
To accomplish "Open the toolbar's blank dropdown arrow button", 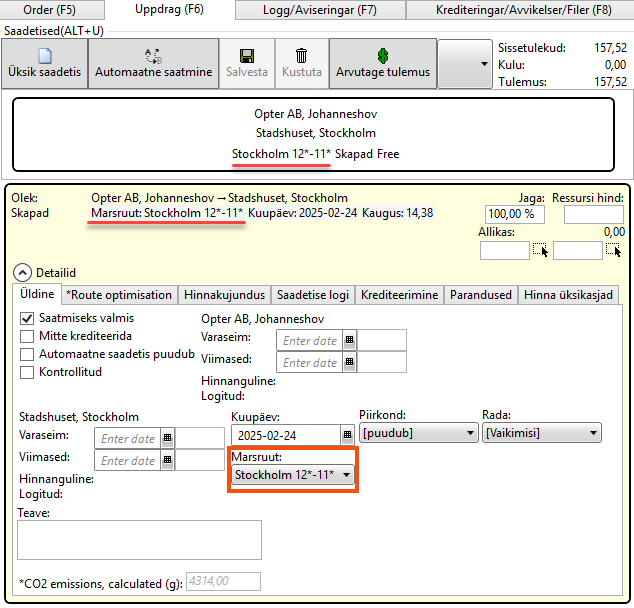I will [x=464, y=64].
